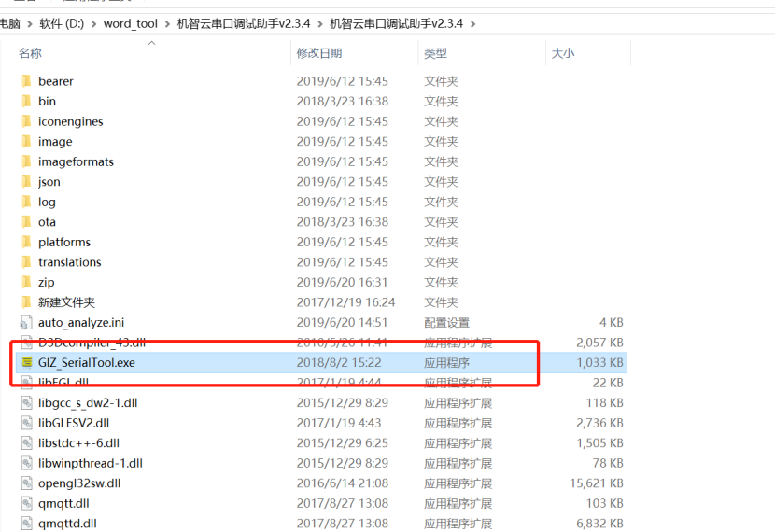Expand the breadcrumb chevron after word_tool
Image resolution: width=775 pixels, height=532 pixels.
(167, 23)
